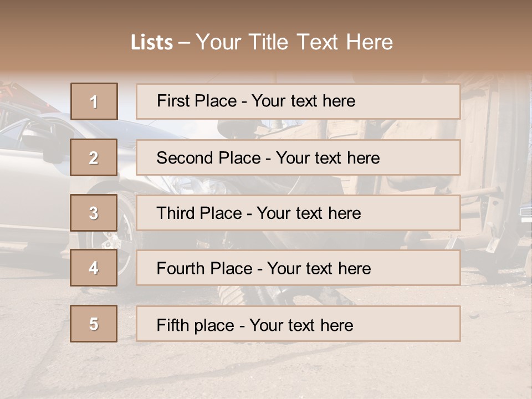Viewport: 532px width, 399px height.
Task: Click the bold word Lists in title
Action: pos(152,42)
